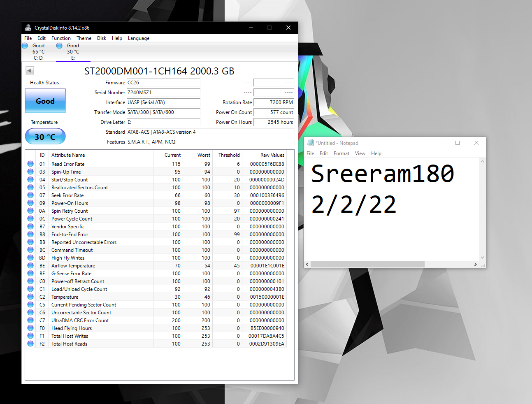Click Notepad horizontal scrollbar right arrow

476,264
